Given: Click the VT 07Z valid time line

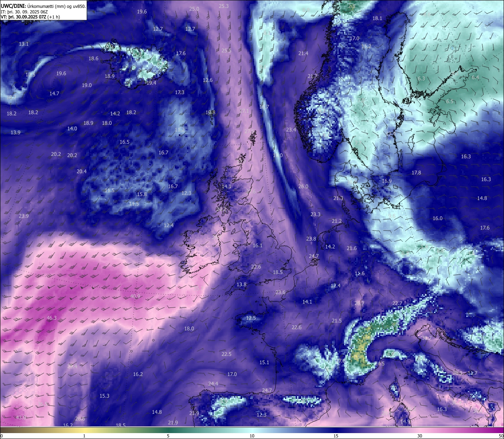Looking at the screenshot, I should point(30,17).
